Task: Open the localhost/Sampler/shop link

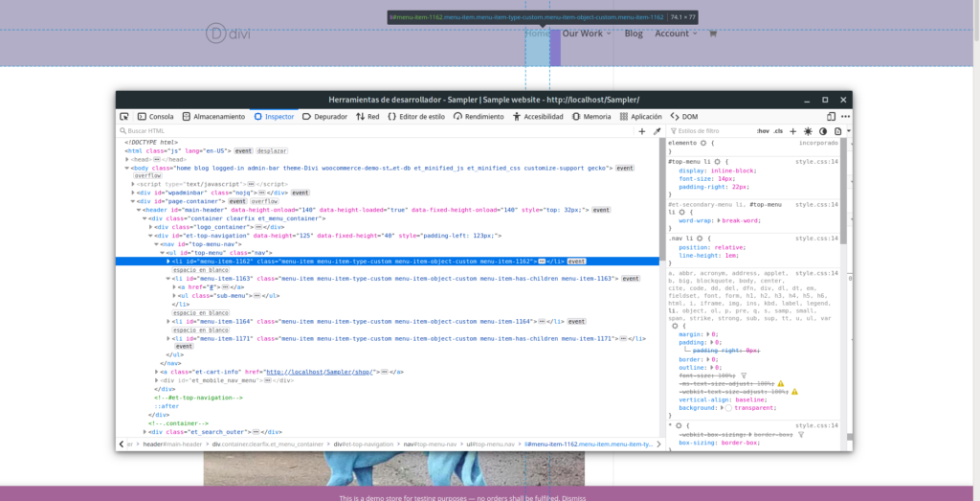Action: click(320, 372)
